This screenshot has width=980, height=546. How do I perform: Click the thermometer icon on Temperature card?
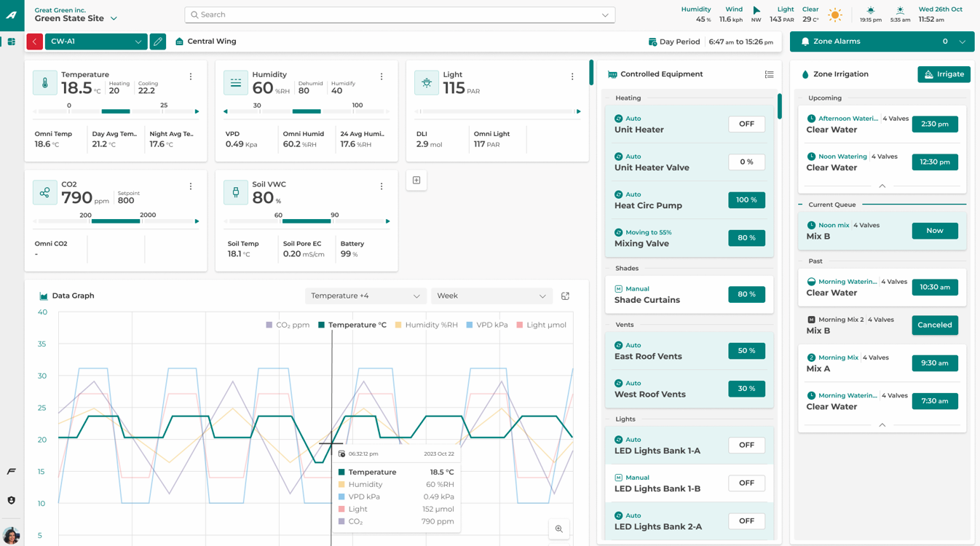(x=45, y=83)
